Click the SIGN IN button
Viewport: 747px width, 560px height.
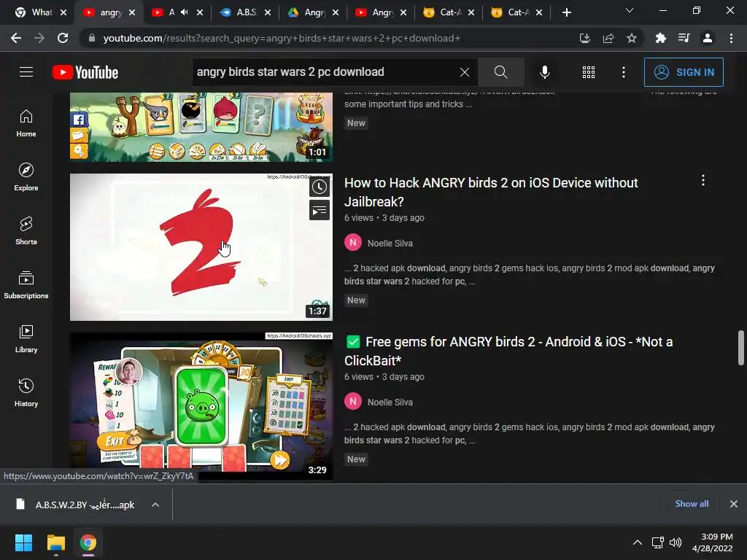coord(684,72)
